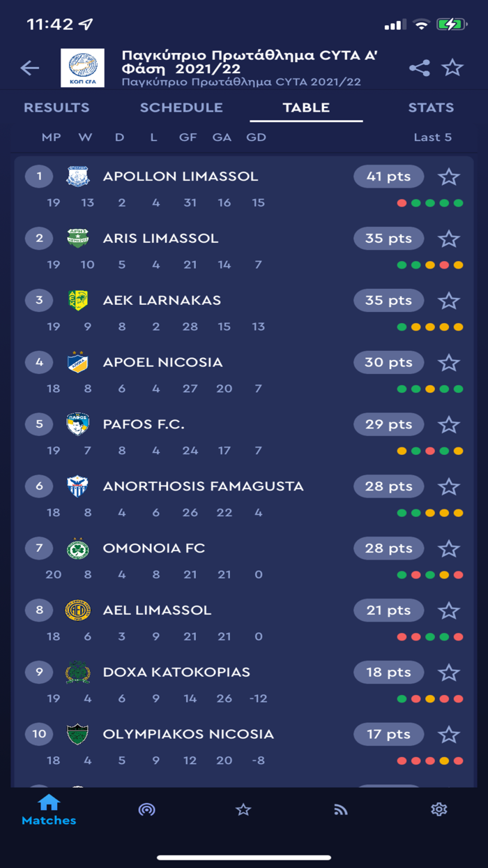
Task: Open the live broadcast section in bottom bar
Action: click(146, 809)
